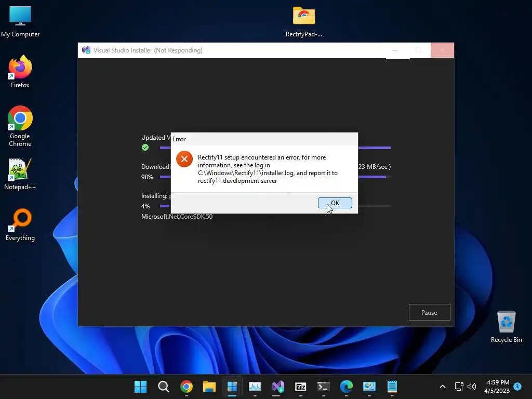
Task: Select the Recycle Bin icon
Action: 506,327
